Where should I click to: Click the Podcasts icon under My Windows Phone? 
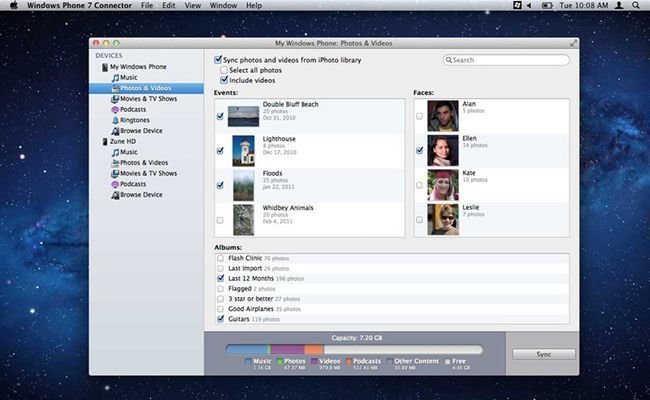point(115,109)
